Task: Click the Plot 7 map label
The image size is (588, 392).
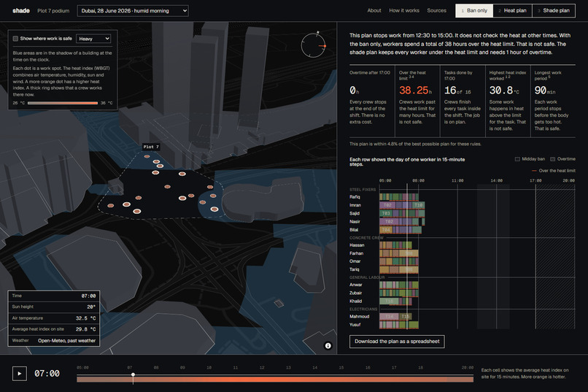Action: (151, 147)
